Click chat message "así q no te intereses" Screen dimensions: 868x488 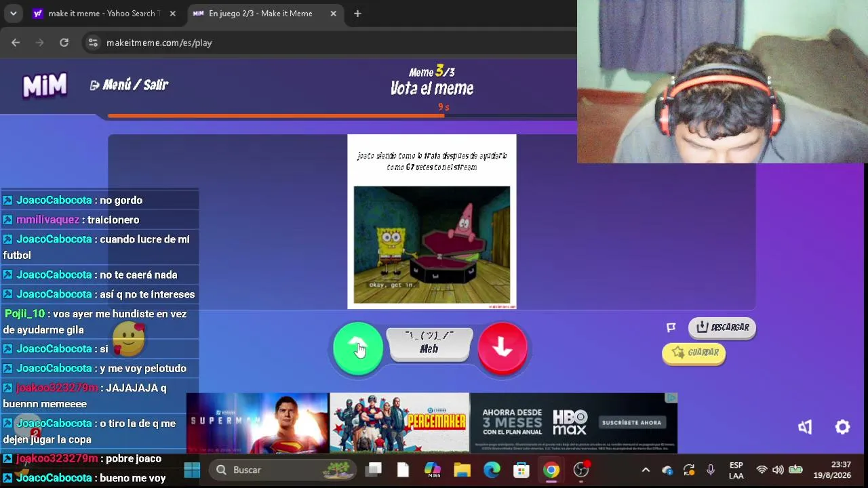pos(147,294)
